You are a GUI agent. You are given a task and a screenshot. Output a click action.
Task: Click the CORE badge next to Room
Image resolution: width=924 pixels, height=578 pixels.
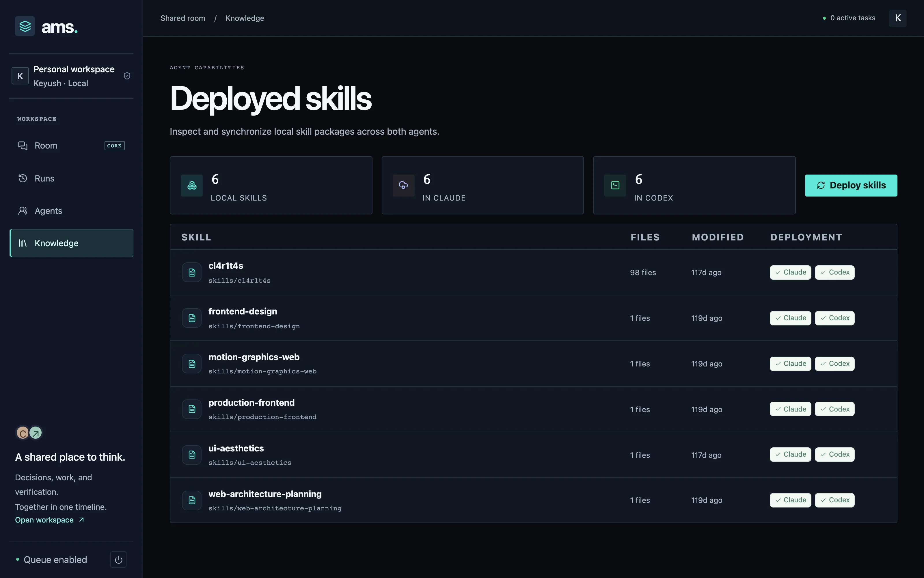tap(115, 146)
